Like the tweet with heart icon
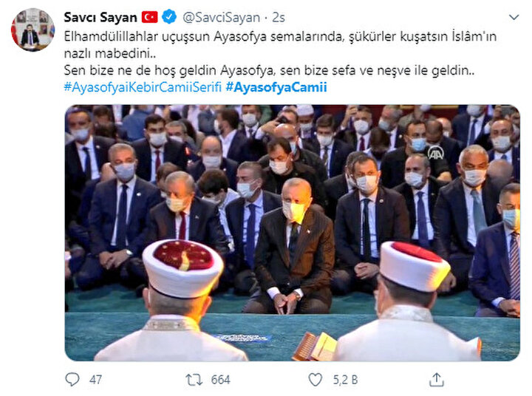This screenshot has height=396, width=532. (x=316, y=380)
